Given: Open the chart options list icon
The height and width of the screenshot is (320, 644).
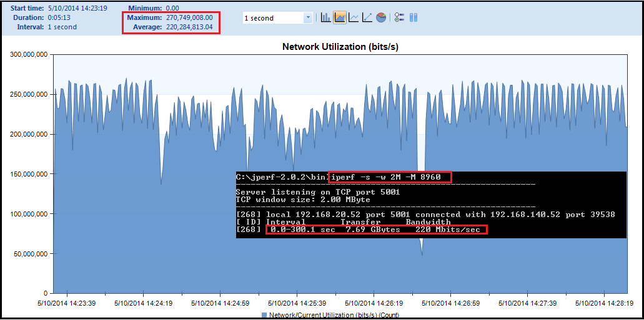Looking at the screenshot, I should (x=400, y=17).
